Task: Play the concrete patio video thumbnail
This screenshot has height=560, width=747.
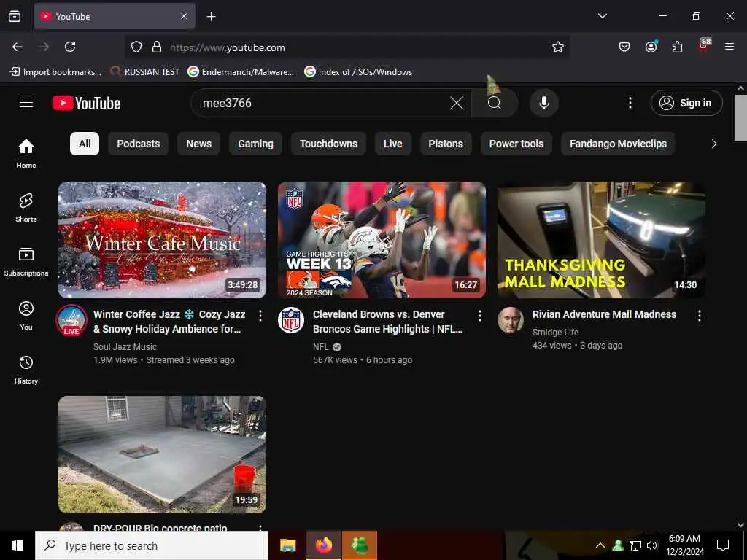Action: click(162, 454)
